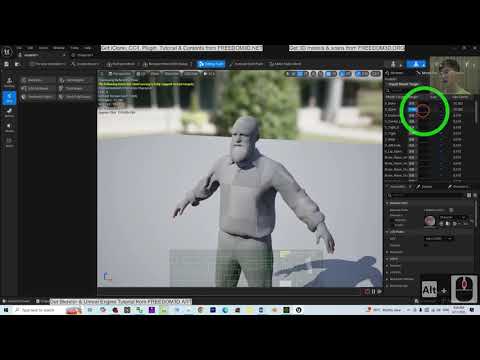Toggle the checkbox below the LOD dropdown

pos(426,245)
